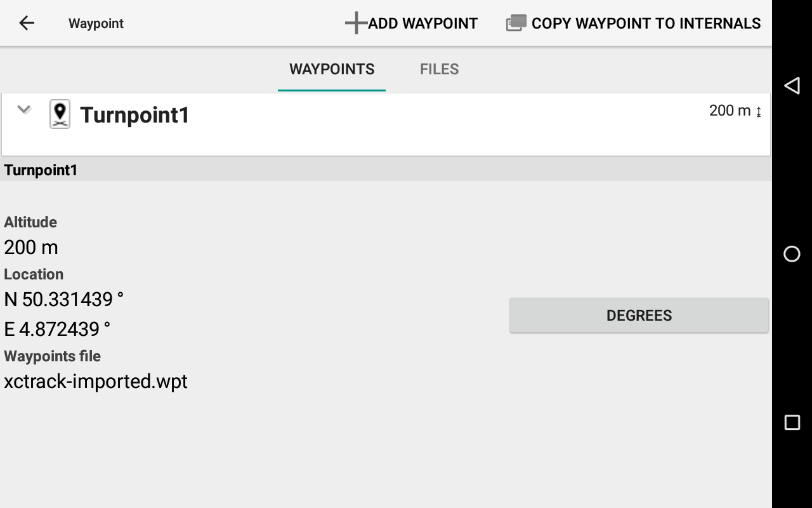Click COPY WAYPOINT TO INTERNALS label
812x508 pixels.
pyautogui.click(x=646, y=23)
